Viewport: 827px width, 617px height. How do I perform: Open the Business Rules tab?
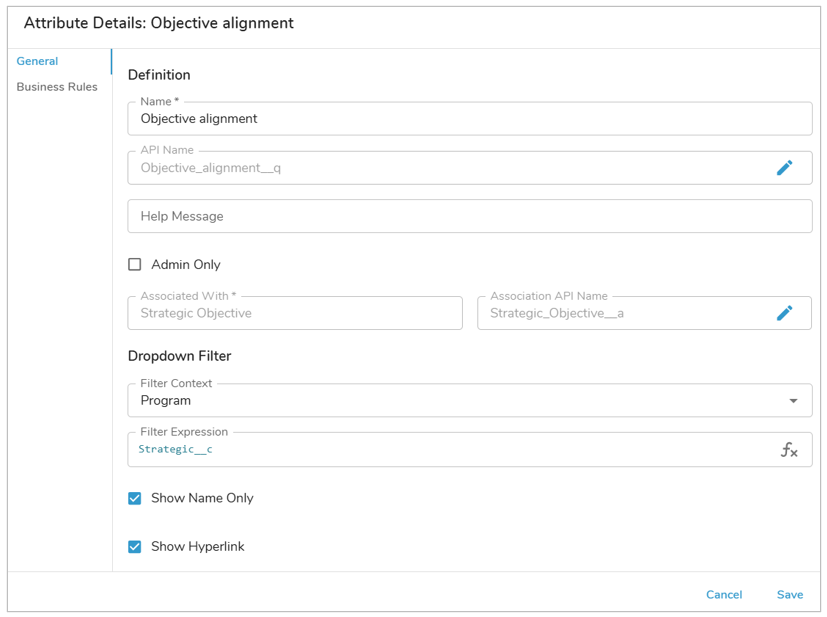57,87
